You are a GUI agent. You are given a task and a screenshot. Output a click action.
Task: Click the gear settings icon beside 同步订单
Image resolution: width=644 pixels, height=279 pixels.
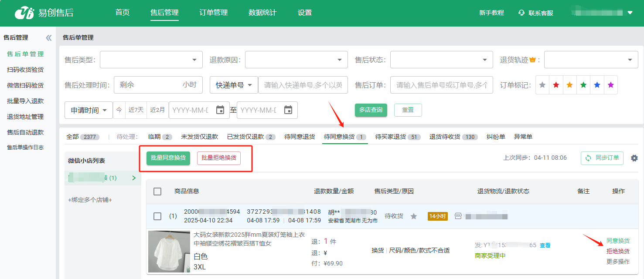click(x=634, y=158)
